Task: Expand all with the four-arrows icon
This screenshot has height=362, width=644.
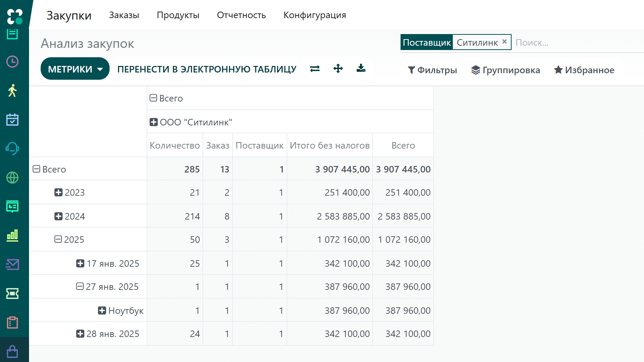Action: point(338,68)
